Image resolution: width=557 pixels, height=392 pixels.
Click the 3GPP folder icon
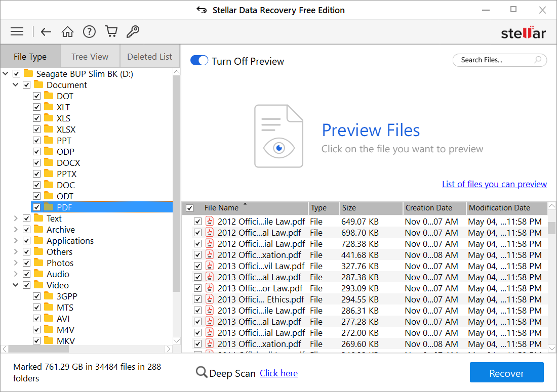tap(49, 296)
